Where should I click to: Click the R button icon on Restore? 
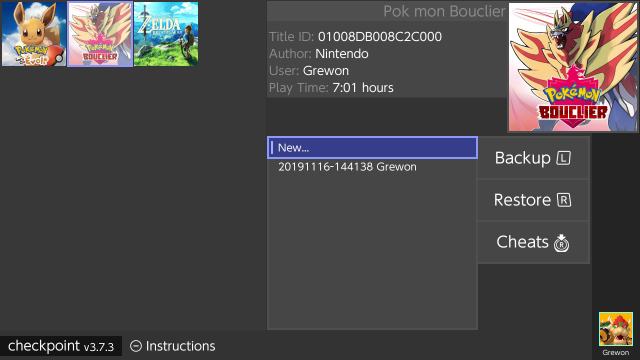click(564, 200)
